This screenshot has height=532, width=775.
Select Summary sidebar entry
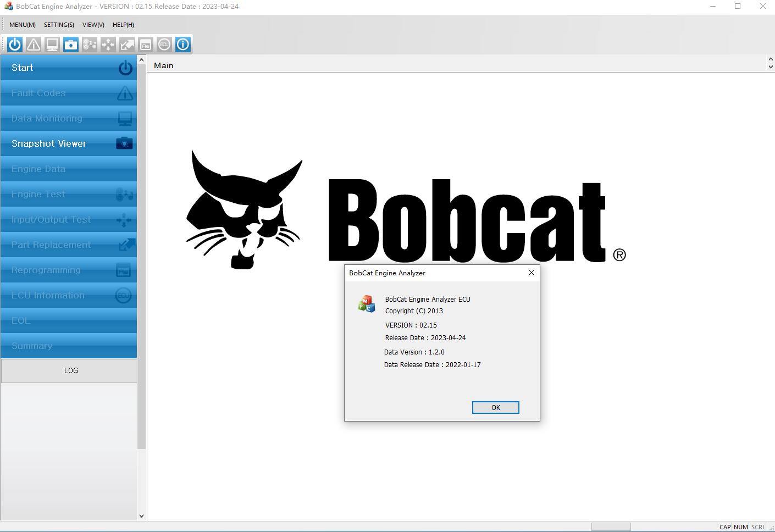pyautogui.click(x=69, y=346)
